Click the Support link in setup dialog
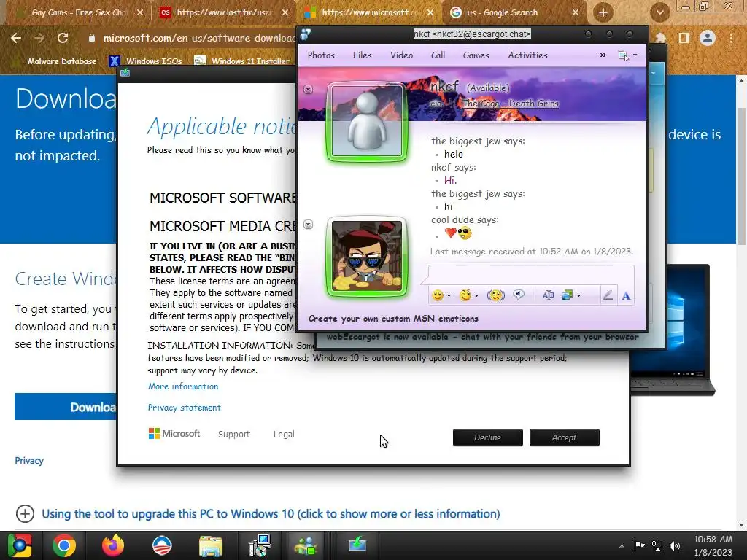Screen dimensions: 747x560 [234, 435]
